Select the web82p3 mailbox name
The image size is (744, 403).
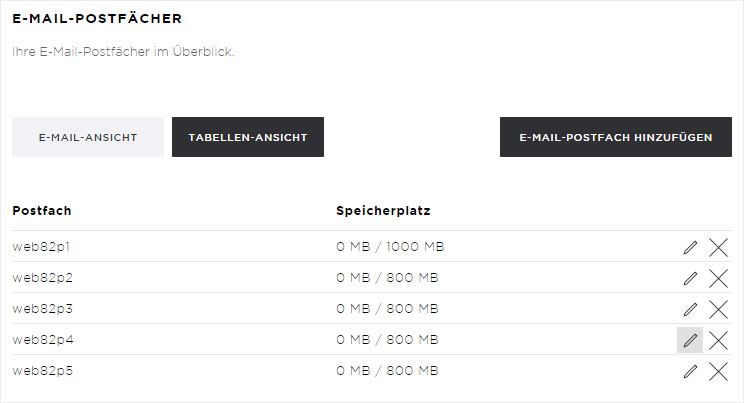click(x=43, y=309)
